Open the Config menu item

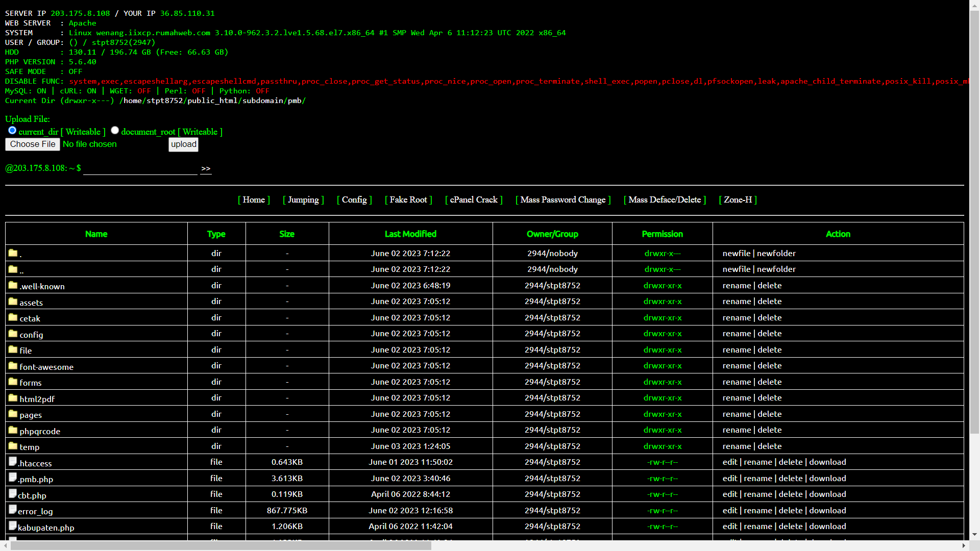pyautogui.click(x=354, y=200)
